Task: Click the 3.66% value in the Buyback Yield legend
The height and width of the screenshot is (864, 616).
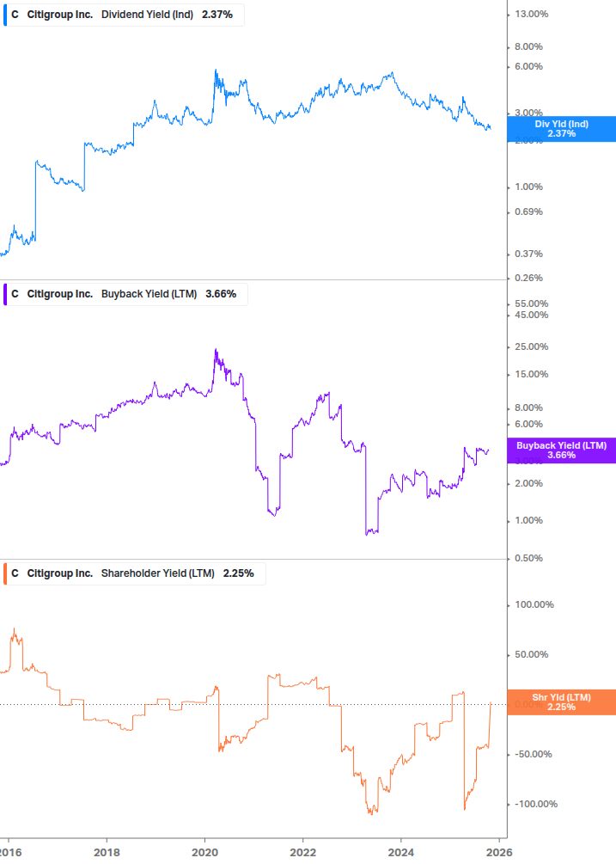Action: pyautogui.click(x=221, y=294)
